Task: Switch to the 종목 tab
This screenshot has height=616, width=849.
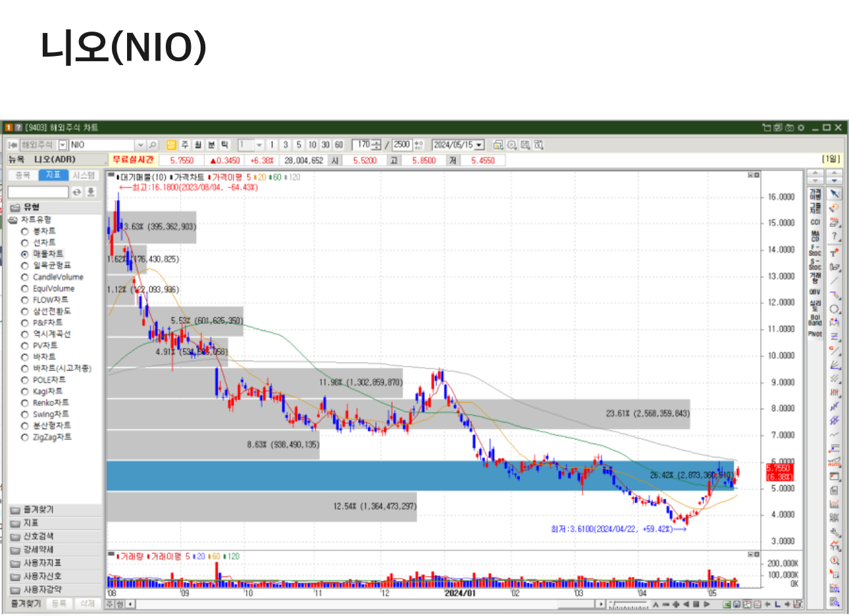Action: pos(23,175)
